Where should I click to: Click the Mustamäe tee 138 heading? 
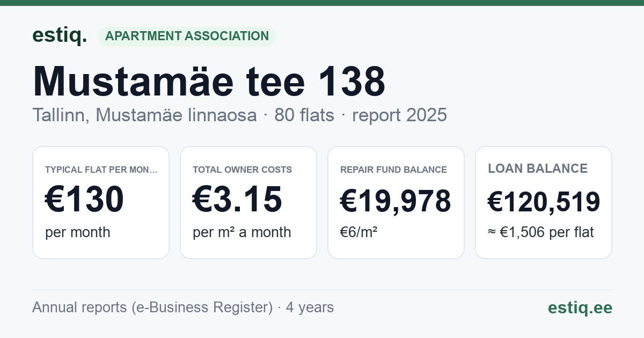click(209, 82)
